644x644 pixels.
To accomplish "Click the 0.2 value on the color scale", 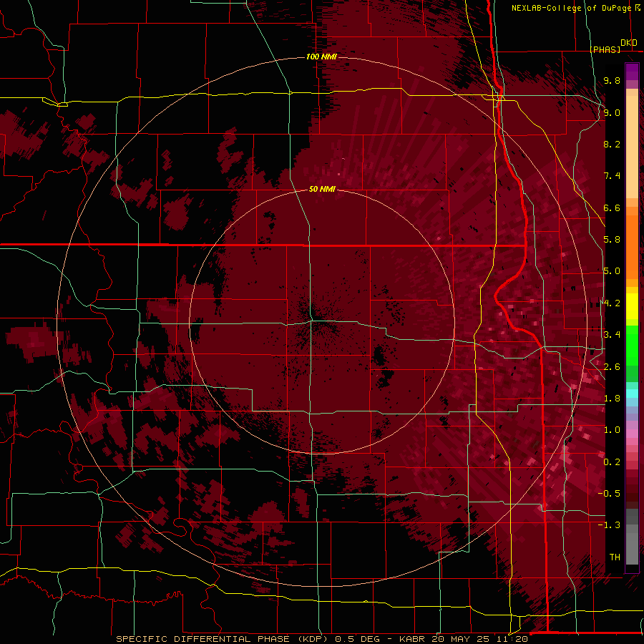I will 612,462.
